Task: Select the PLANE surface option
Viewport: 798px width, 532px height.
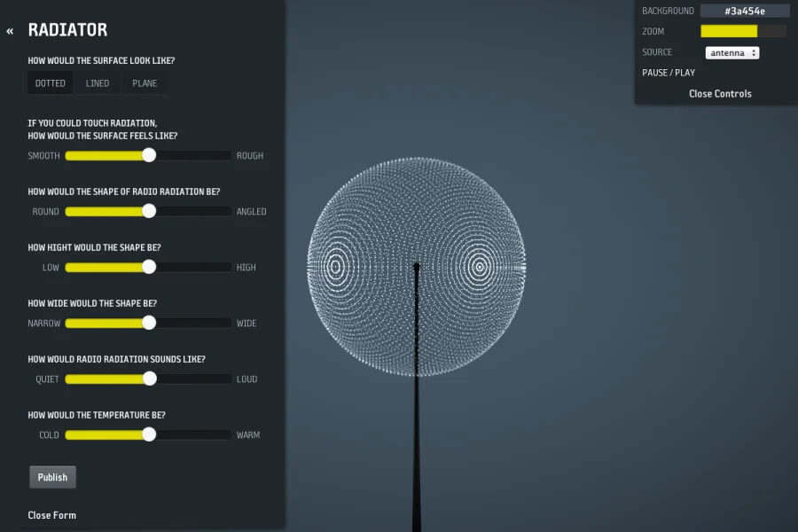Action: [x=145, y=83]
